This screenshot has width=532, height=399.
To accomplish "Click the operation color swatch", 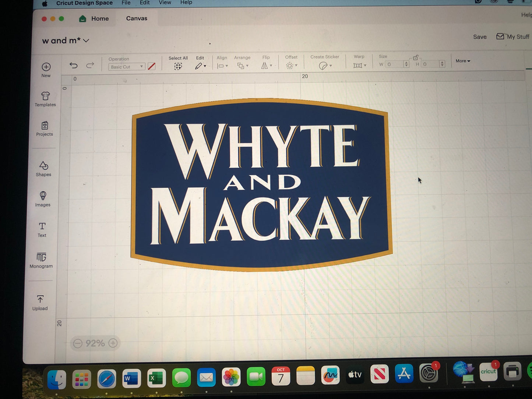I will click(152, 67).
